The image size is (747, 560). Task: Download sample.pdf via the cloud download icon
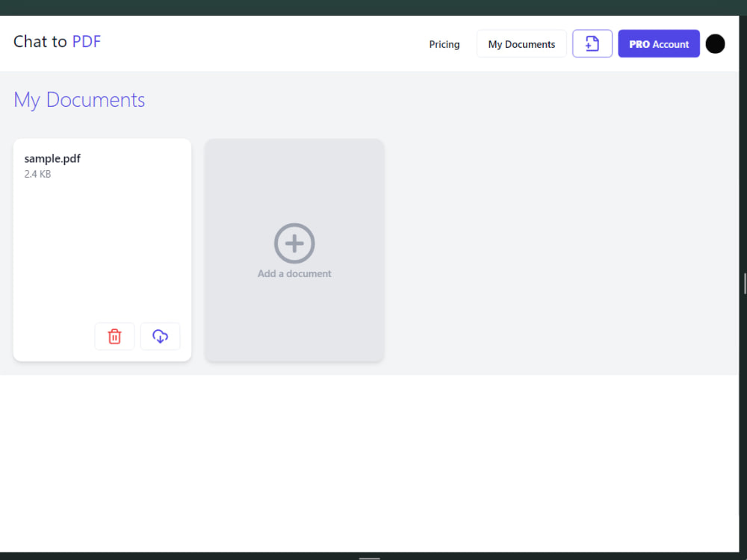[160, 336]
